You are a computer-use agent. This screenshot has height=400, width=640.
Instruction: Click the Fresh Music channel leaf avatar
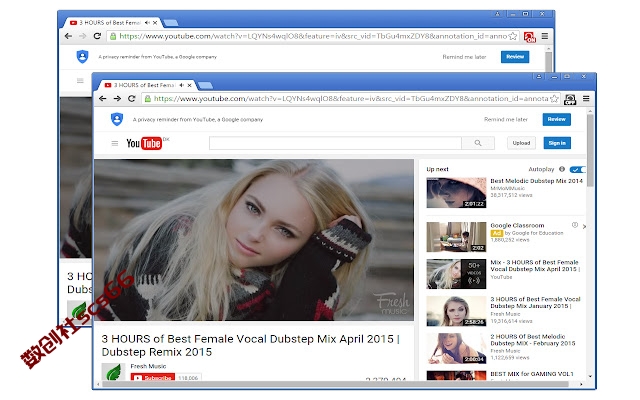coord(113,371)
